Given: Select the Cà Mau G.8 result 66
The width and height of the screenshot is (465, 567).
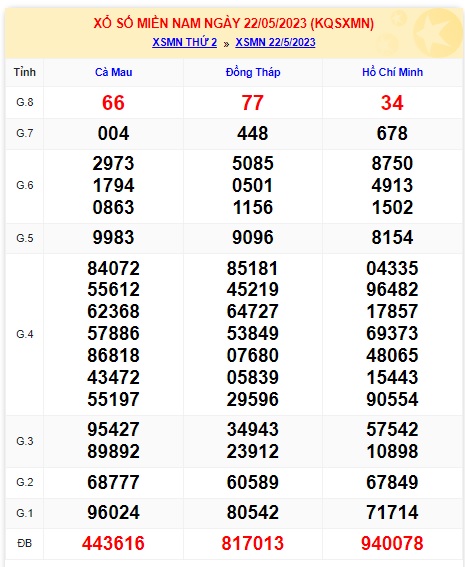Looking at the screenshot, I should 113,103.
